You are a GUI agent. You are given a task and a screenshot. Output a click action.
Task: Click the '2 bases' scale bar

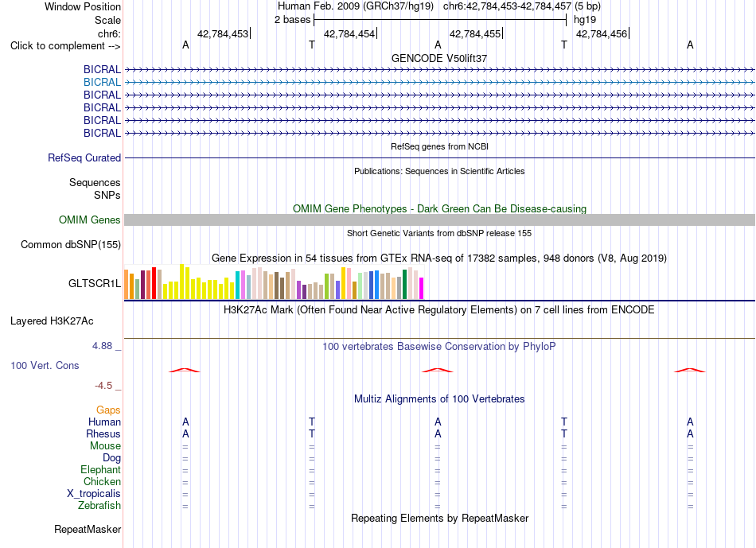440,20
